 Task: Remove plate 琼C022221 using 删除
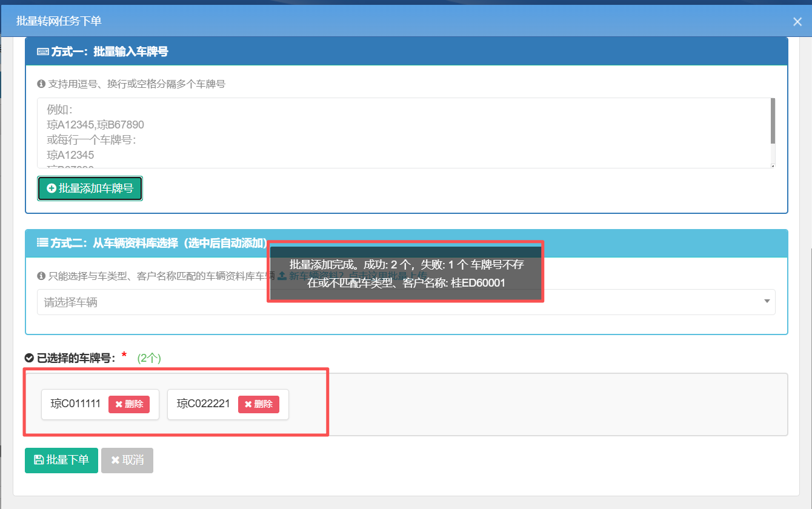[x=259, y=404]
